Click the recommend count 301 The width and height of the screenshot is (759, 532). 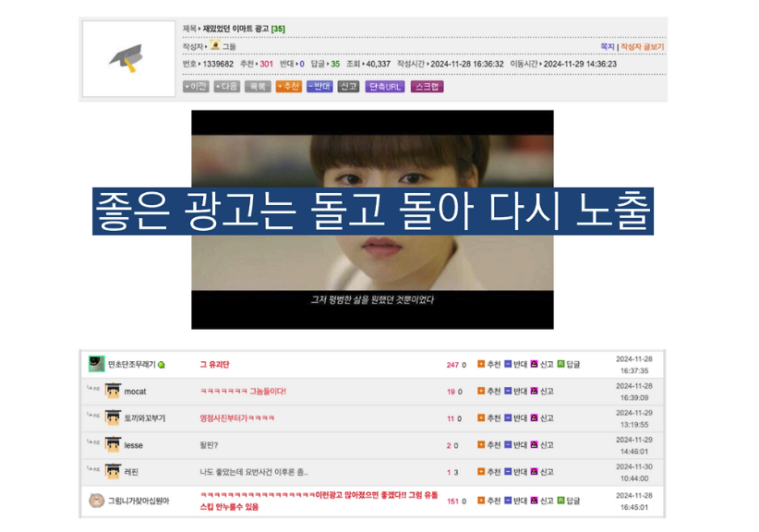tap(266, 64)
